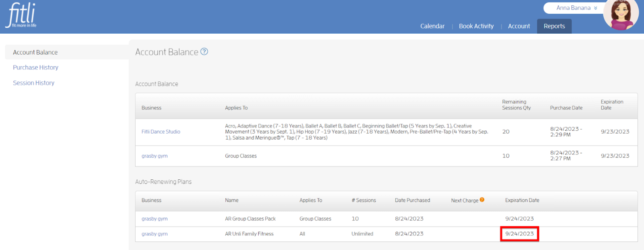Open grasby gym link for AR Unli Family Fitness
This screenshot has height=250, width=644.
(155, 234)
